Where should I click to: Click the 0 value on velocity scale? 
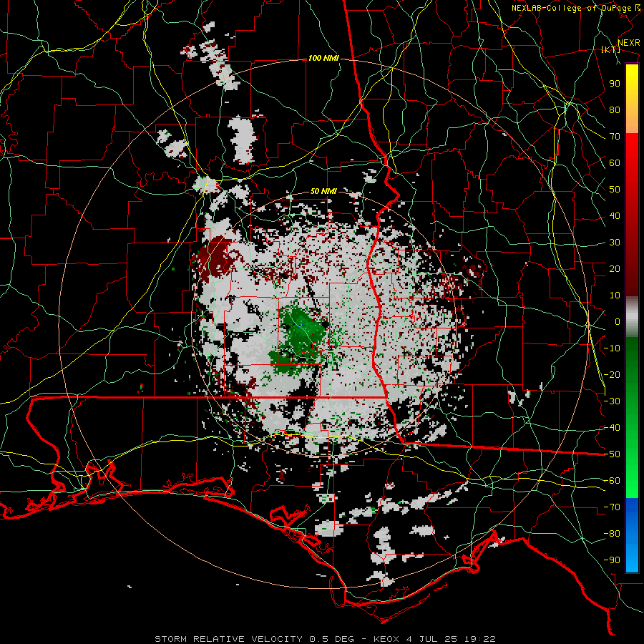click(618, 322)
